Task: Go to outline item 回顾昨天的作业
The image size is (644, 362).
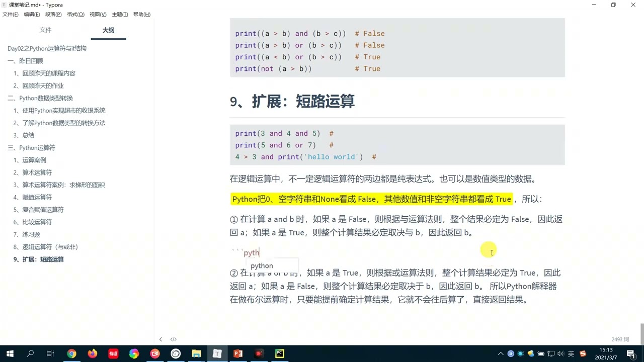Action: tap(39, 86)
